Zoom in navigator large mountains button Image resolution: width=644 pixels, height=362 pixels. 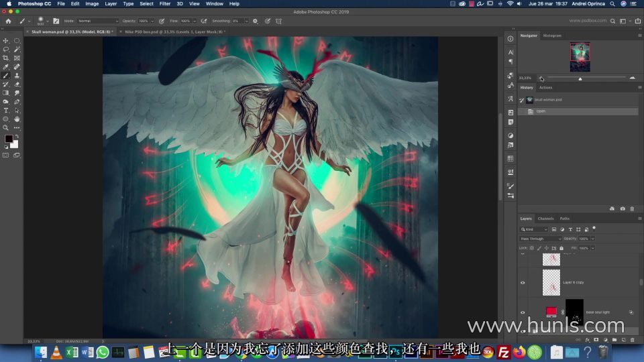tap(632, 78)
